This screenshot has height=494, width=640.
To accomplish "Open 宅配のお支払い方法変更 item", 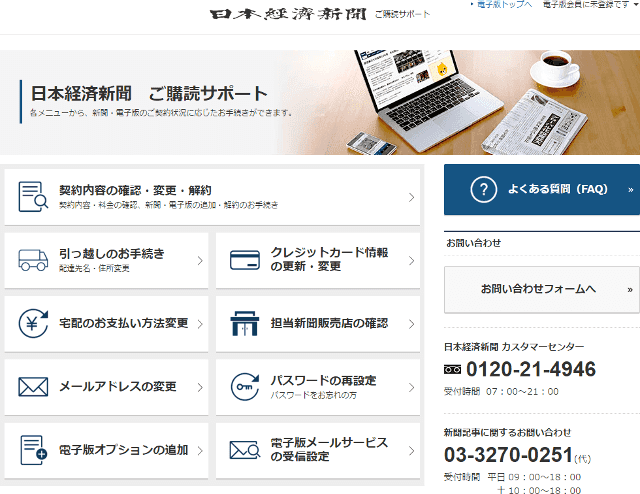I will tap(106, 323).
